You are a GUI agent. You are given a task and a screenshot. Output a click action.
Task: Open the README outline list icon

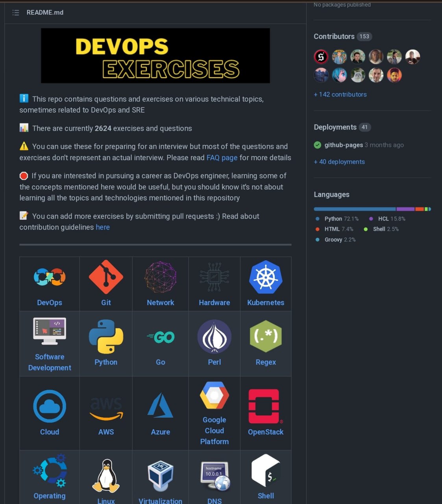click(16, 13)
